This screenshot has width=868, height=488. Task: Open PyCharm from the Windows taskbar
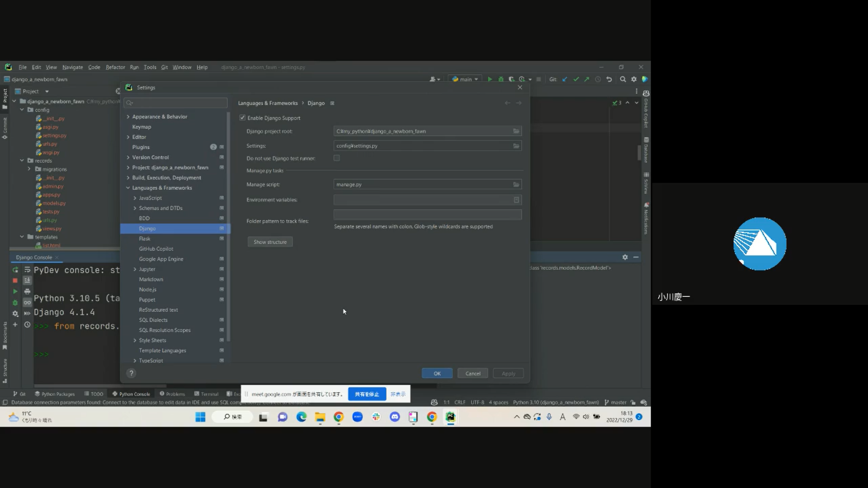coord(450,417)
